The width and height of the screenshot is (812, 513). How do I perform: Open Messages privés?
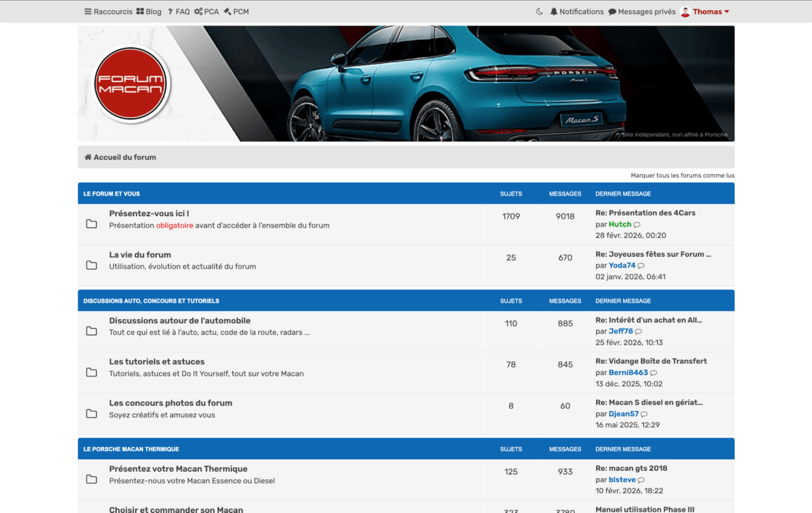pos(641,12)
